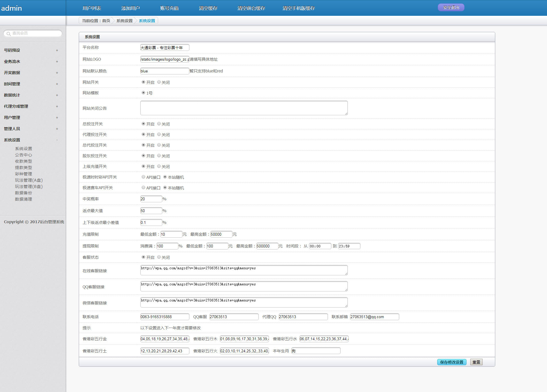Set 股东投注开关 to 关闭

(x=159, y=155)
